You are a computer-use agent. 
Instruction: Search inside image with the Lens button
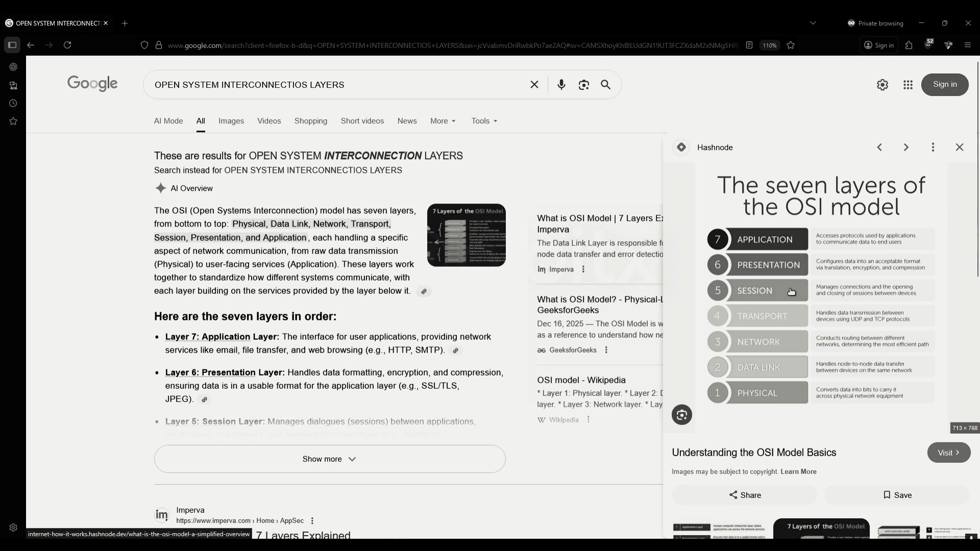[x=682, y=415]
